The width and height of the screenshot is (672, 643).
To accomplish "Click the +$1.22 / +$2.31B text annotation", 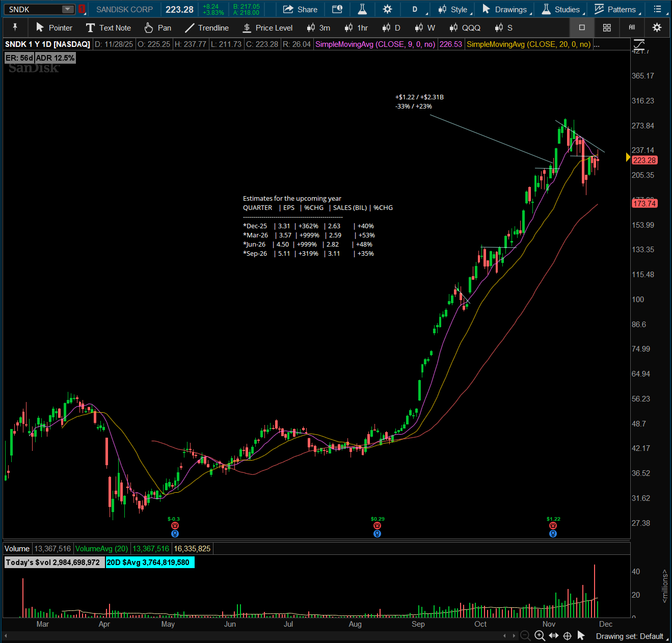I will 419,97.
